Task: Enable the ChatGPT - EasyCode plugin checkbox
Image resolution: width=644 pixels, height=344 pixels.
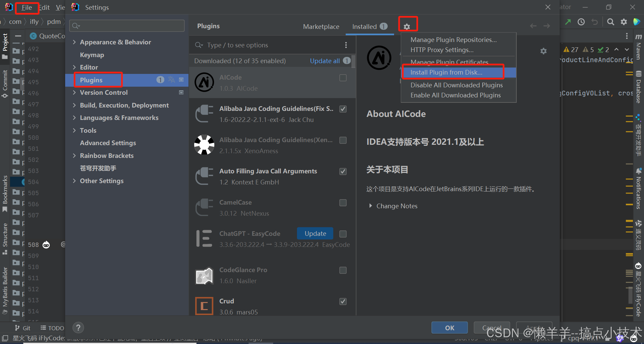Action: click(343, 234)
